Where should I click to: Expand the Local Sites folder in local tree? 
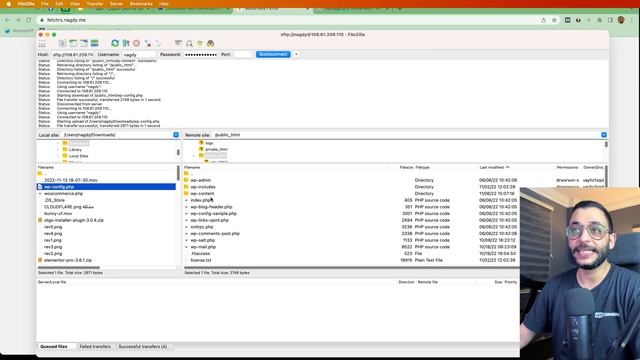click(x=58, y=156)
